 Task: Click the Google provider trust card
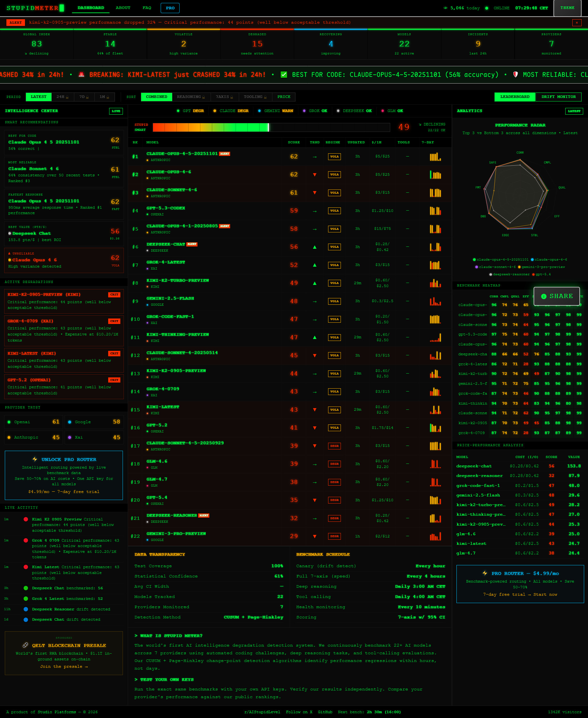94,422
